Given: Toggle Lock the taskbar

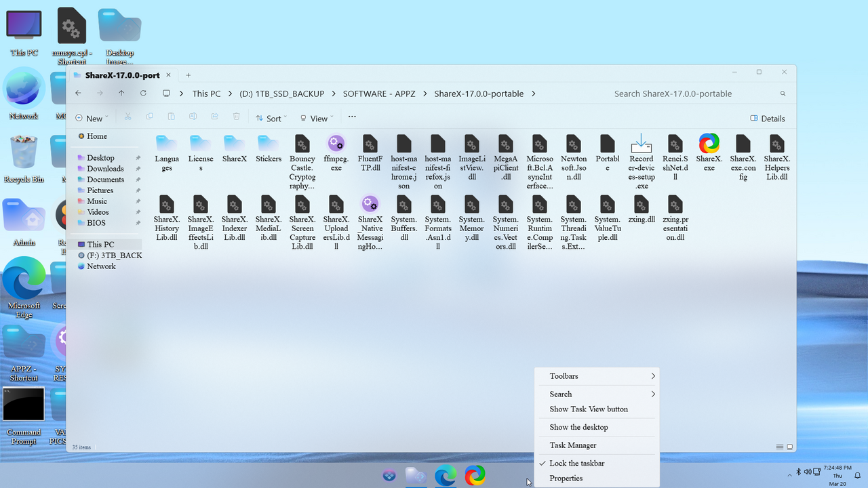Looking at the screenshot, I should [x=576, y=463].
